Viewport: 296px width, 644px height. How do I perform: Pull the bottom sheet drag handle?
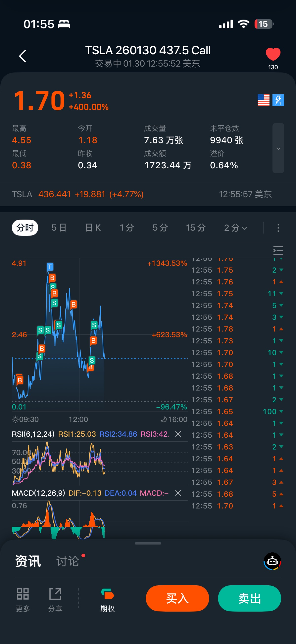point(148,543)
